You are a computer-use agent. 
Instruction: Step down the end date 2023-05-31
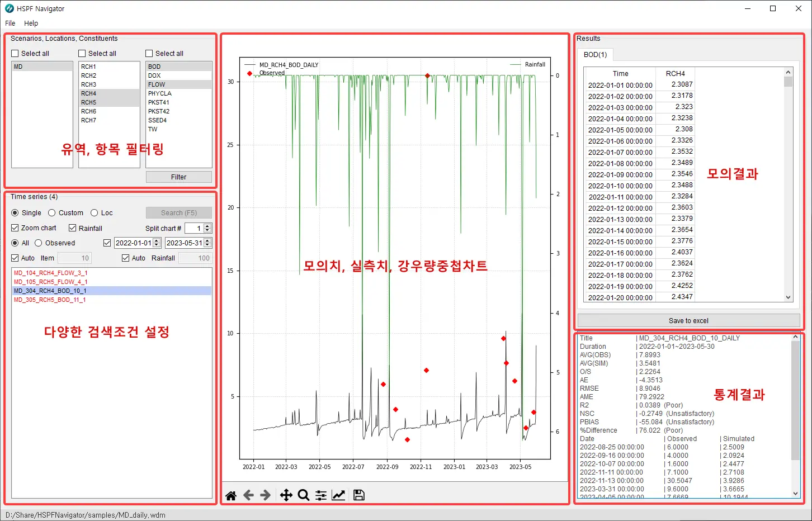[207, 245]
